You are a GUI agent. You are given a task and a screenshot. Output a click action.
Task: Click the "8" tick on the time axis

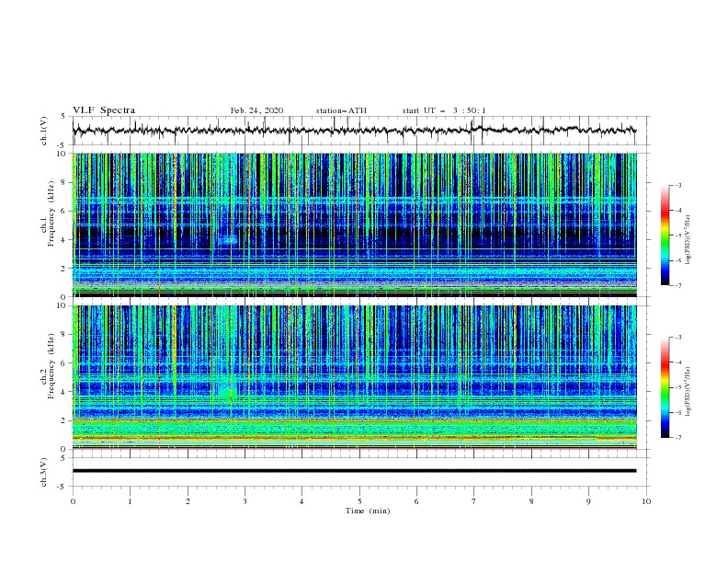pos(531,501)
